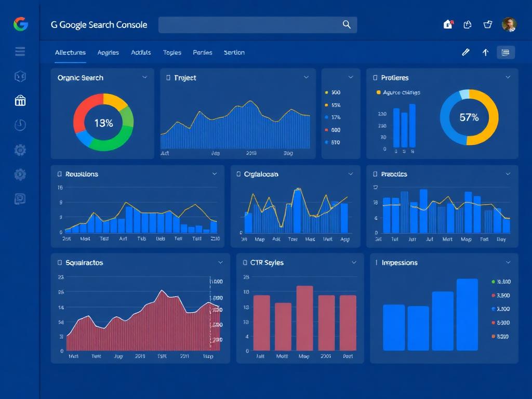Viewport: 532px width, 399px height.
Task: Switch to the Topies tab
Action: click(x=172, y=52)
